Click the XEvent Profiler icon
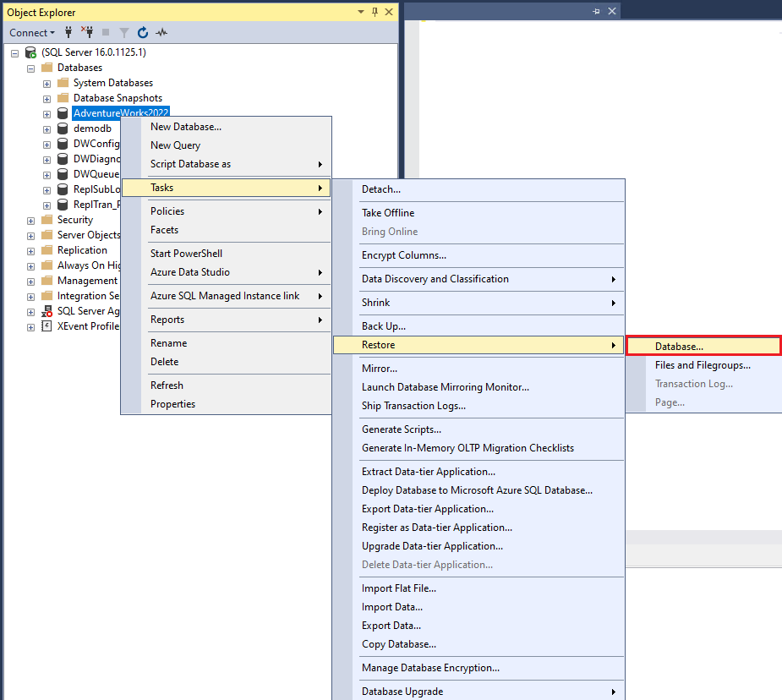 (x=46, y=325)
